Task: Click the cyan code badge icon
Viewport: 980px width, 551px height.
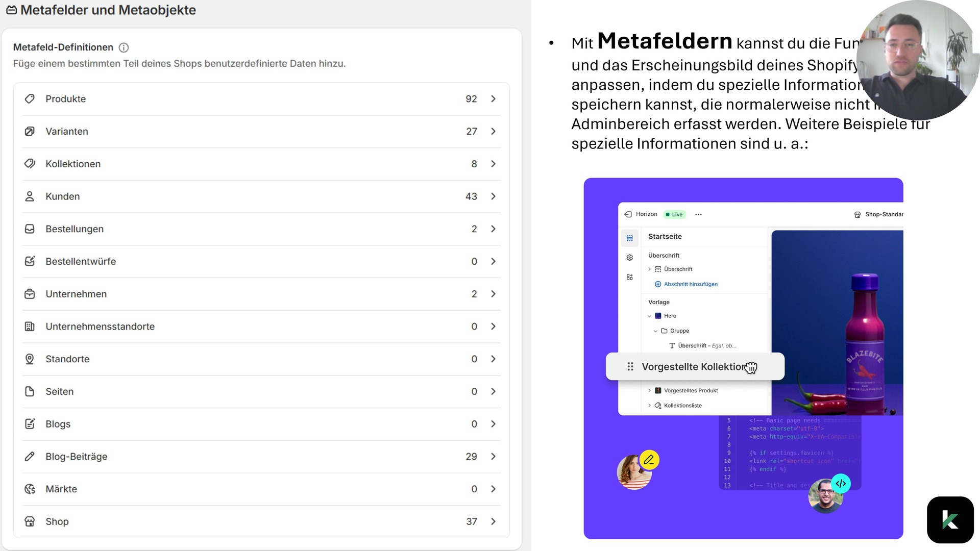Action: [841, 484]
